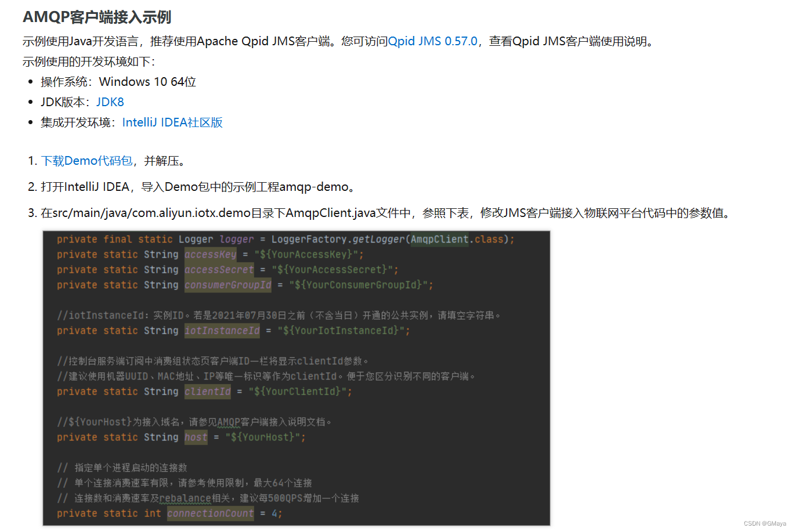This screenshot has height=532, width=795.
Task: Click the 每500QPS增加一个连接 comment line
Action: tap(208, 498)
